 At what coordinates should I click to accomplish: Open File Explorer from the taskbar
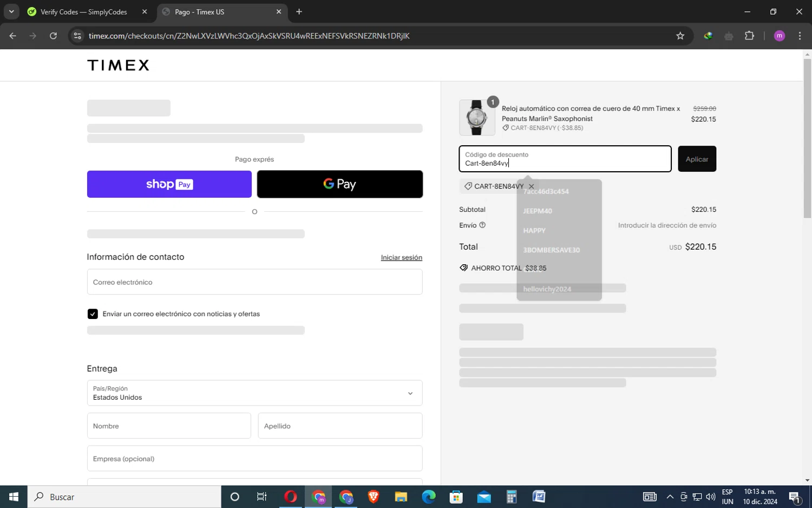tap(401, 497)
